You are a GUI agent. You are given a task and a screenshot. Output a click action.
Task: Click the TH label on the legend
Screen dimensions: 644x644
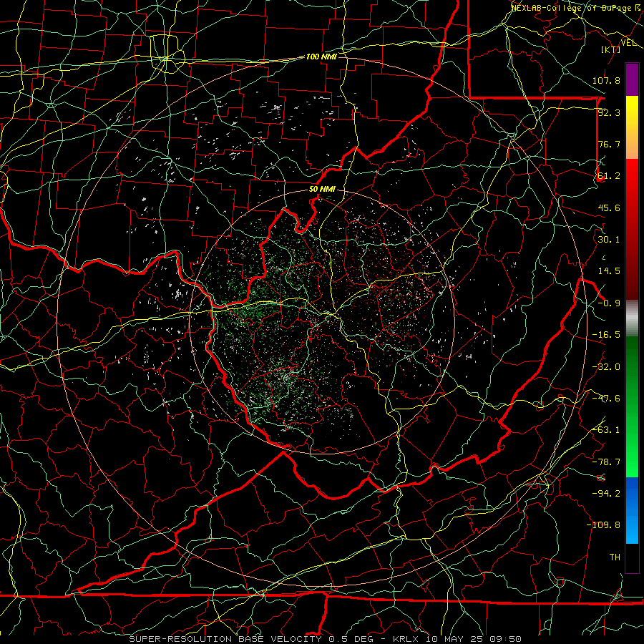coord(615,557)
